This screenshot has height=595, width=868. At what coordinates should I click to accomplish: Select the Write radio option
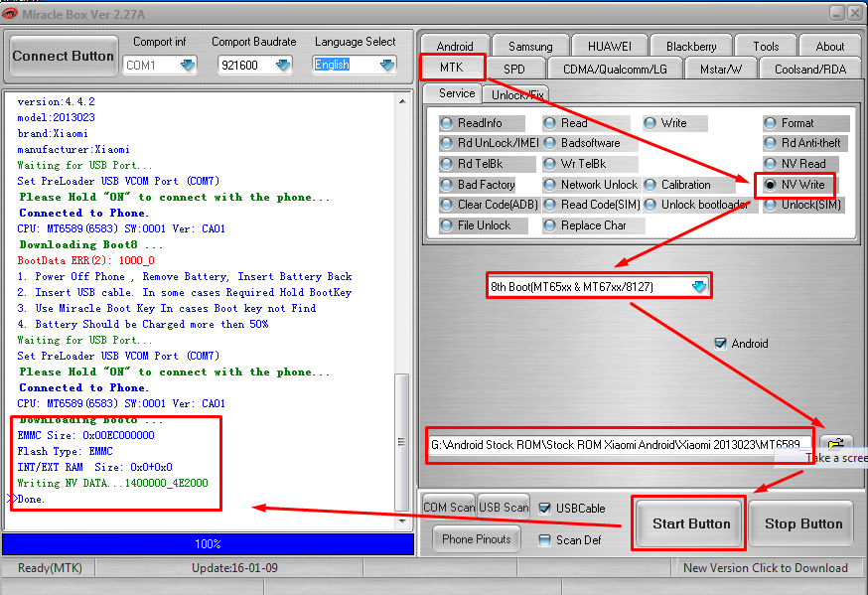(650, 123)
